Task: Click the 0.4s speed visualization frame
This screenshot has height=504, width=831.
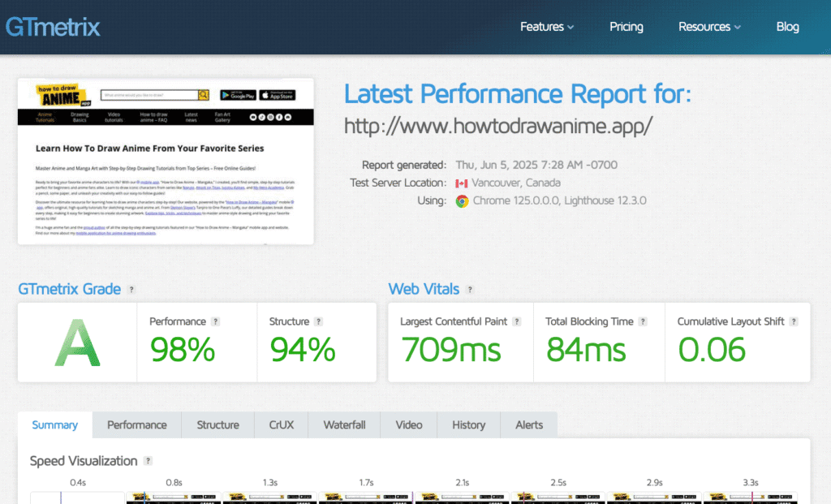Action: click(78, 498)
